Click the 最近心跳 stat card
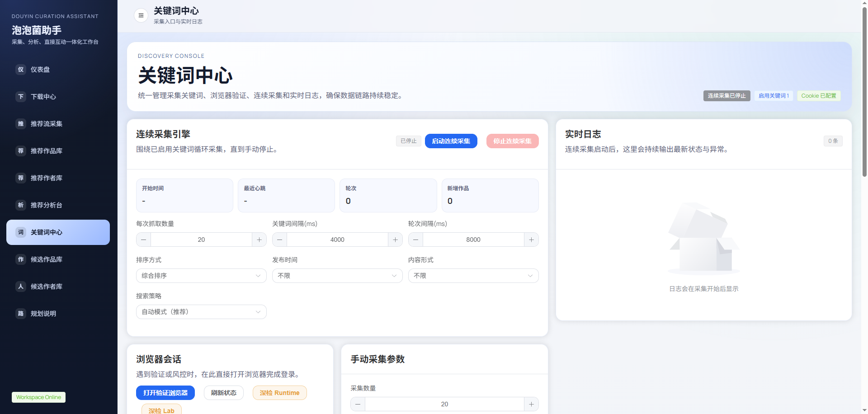Screen dimensions: 868x414 click(286, 195)
